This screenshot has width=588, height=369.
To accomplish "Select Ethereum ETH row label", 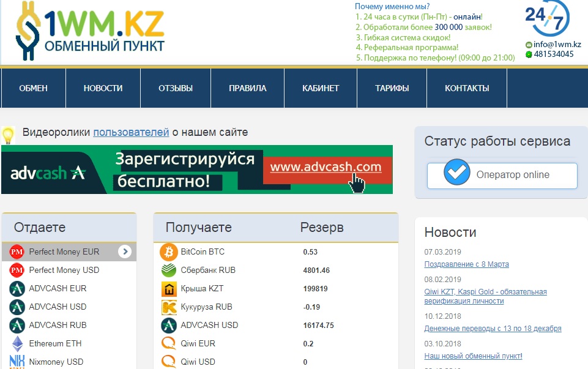I will [x=55, y=343].
